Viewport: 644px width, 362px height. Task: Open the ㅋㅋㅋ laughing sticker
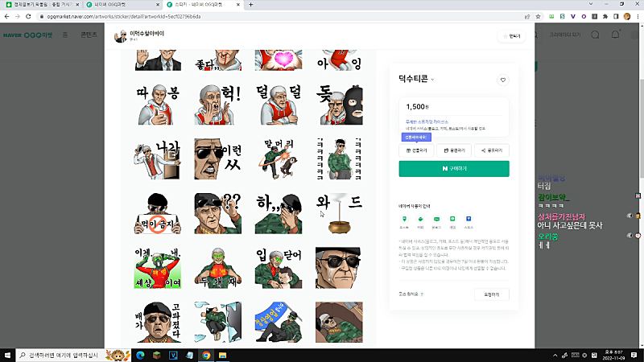coord(339,159)
